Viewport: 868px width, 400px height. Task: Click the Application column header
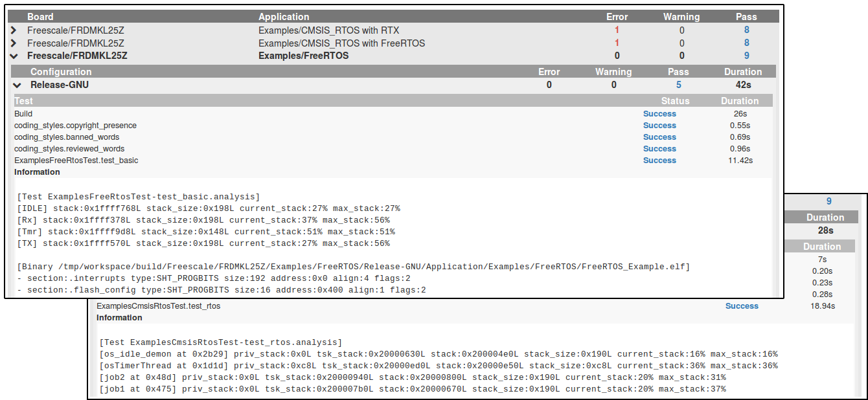(284, 17)
